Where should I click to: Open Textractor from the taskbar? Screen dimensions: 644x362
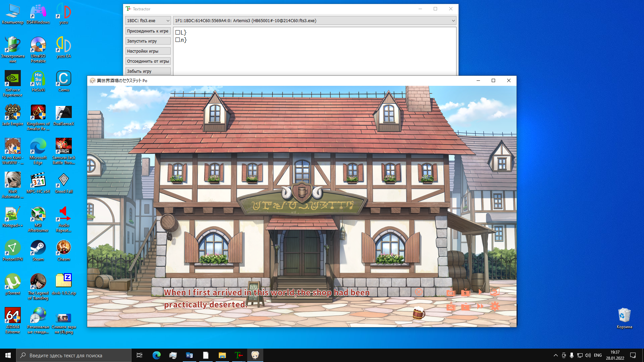pos(238,355)
